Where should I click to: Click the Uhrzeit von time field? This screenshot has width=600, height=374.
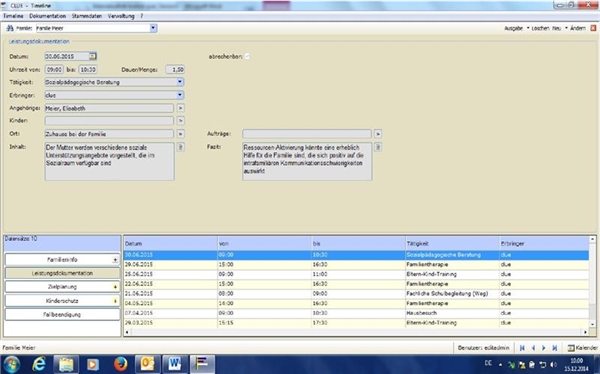coord(54,70)
